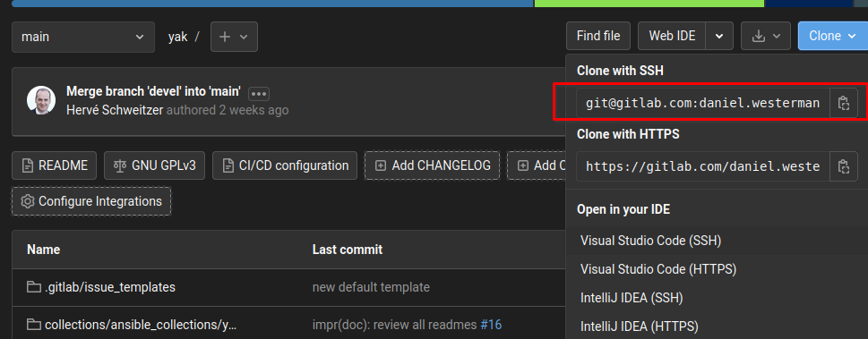Click the yak breadcrumb link
The width and height of the screenshot is (868, 339).
(x=177, y=37)
